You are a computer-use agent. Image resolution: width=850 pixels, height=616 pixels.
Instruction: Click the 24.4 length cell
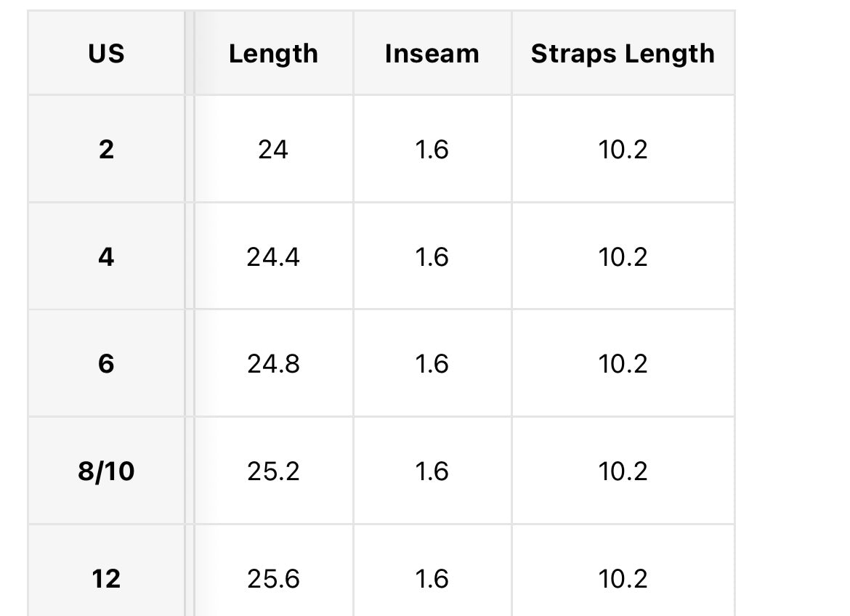(273, 256)
